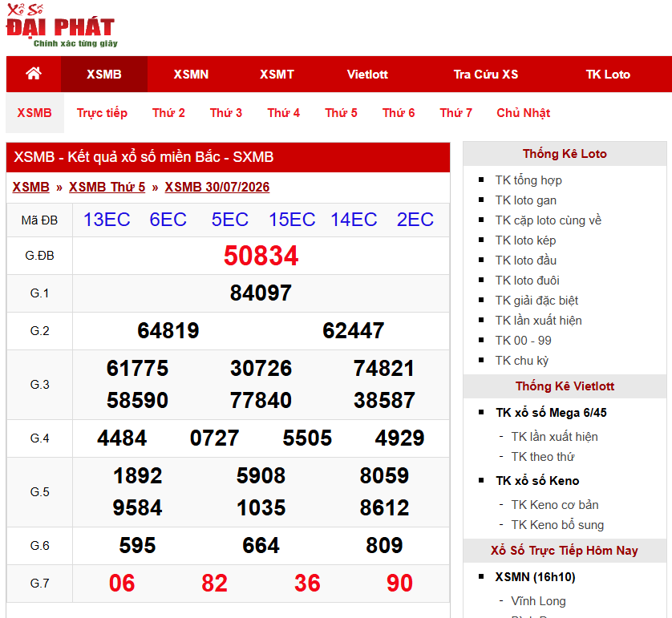Click the home icon in the red navigation bar
672x618 pixels.
click(34, 74)
